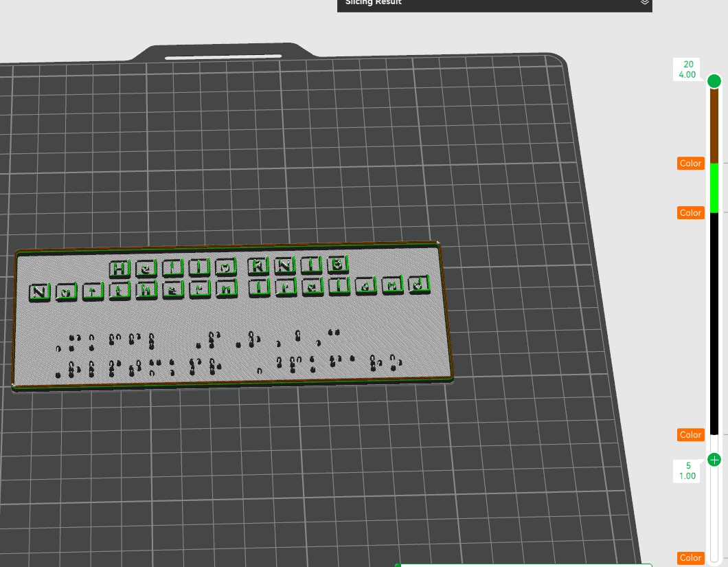Click the letter B tile ending the first row
Image resolution: width=728 pixels, height=567 pixels.
click(x=336, y=263)
